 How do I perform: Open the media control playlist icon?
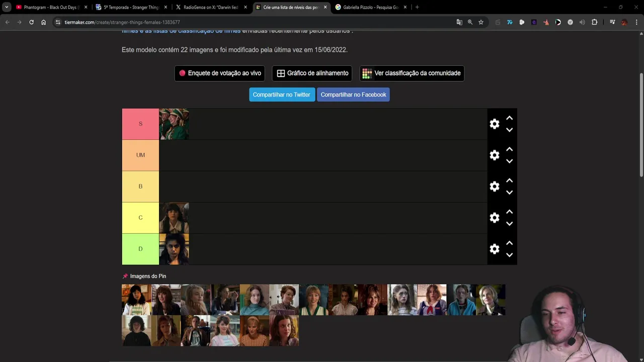(612, 22)
